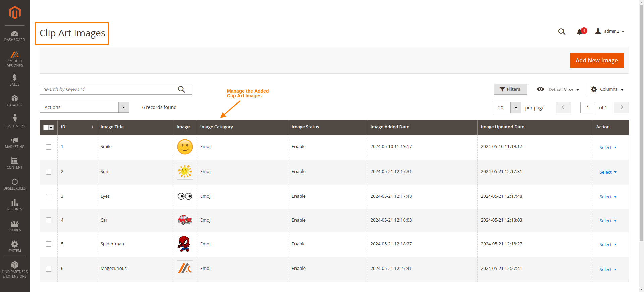Sort by Image Status column

pos(305,127)
